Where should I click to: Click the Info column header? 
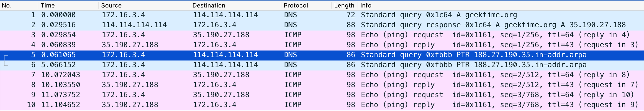(366, 5)
